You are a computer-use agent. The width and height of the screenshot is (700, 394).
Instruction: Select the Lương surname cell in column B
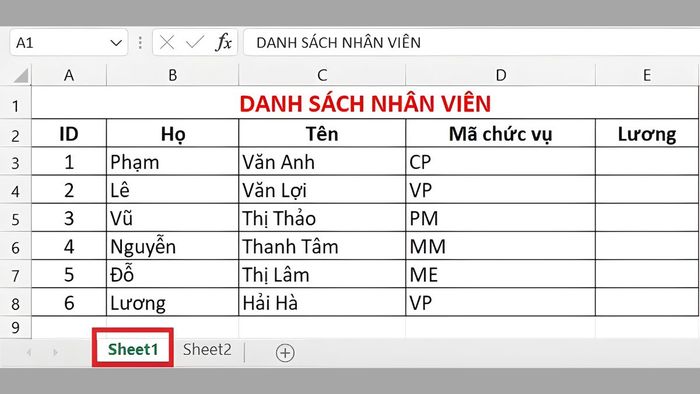coord(172,303)
